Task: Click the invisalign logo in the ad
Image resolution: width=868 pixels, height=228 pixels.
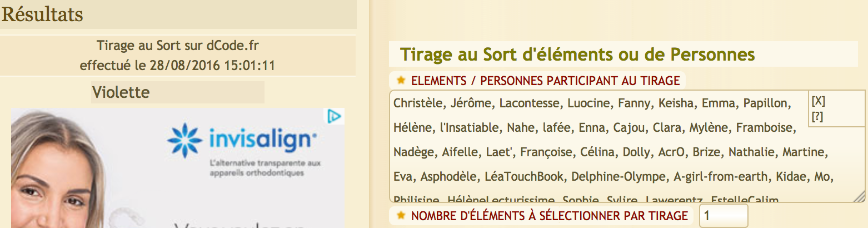Action: pyautogui.click(x=242, y=138)
